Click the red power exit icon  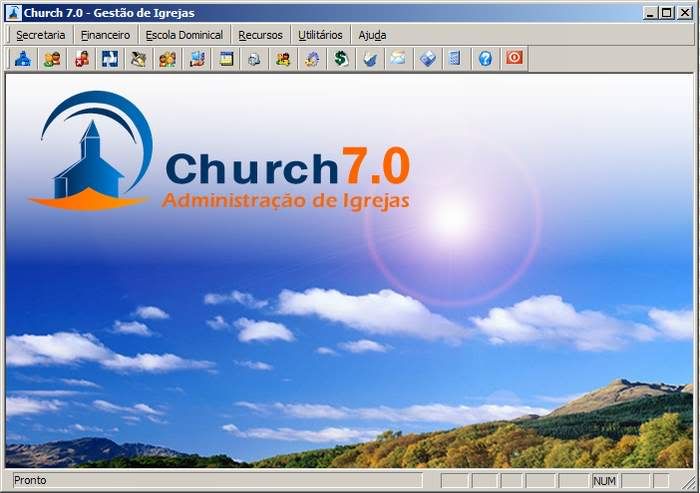coord(514,59)
